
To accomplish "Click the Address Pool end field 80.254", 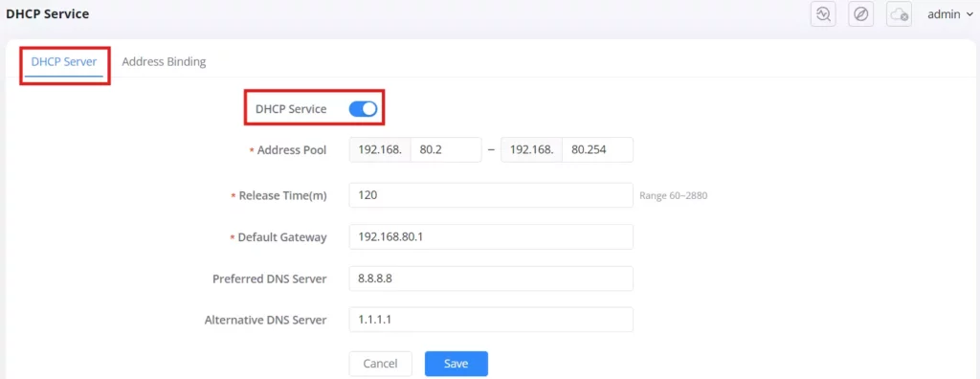I will [x=597, y=150].
